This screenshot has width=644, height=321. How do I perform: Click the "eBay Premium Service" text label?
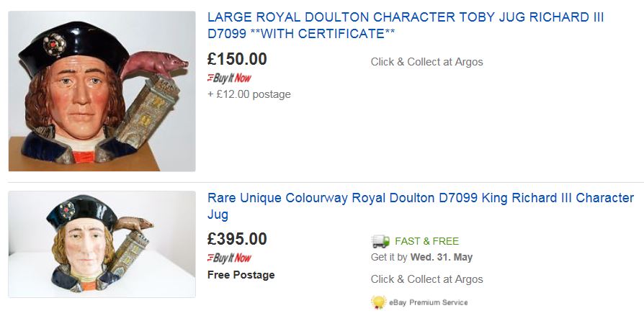tap(428, 302)
